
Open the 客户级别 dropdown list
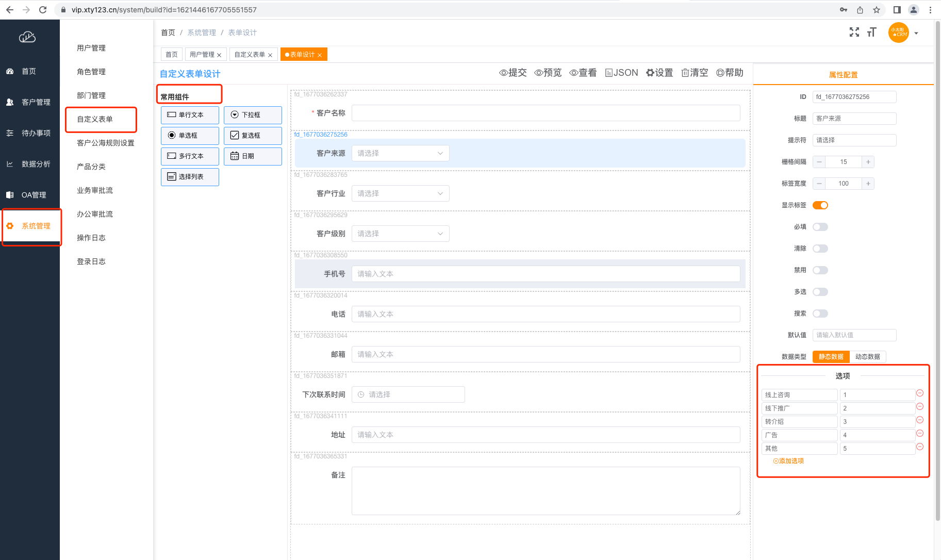400,234
